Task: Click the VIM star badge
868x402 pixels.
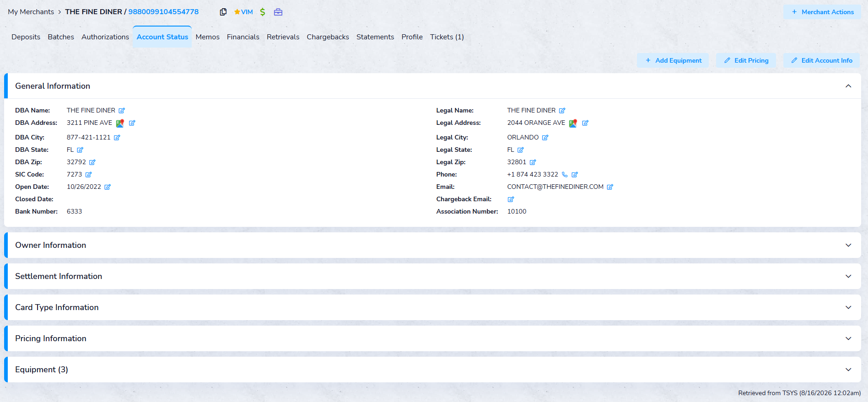Action: pyautogui.click(x=243, y=12)
